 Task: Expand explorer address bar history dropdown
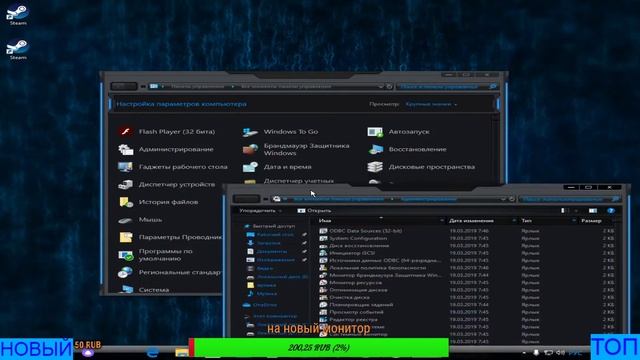point(503,199)
